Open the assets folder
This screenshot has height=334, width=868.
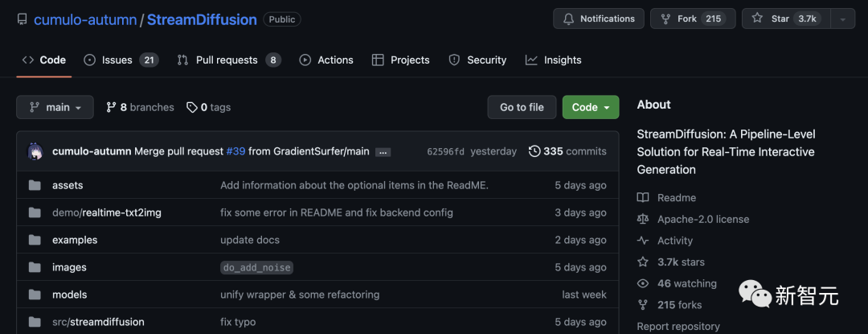coord(68,185)
